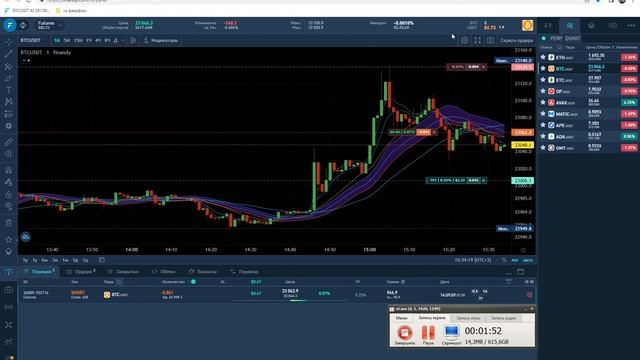Select the MATIC pair row
Viewport: 640px width, 360px height.
(588, 114)
